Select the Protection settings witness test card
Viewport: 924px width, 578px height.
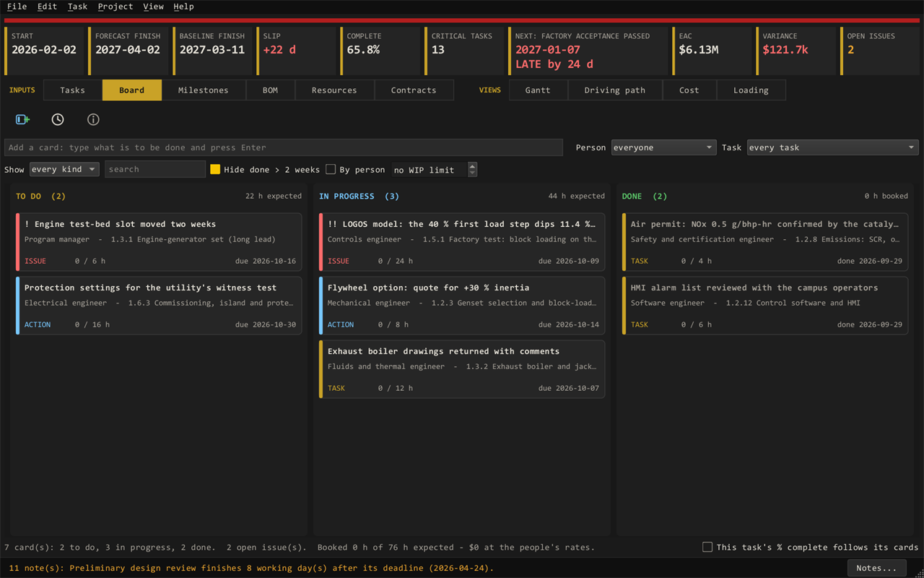(159, 306)
